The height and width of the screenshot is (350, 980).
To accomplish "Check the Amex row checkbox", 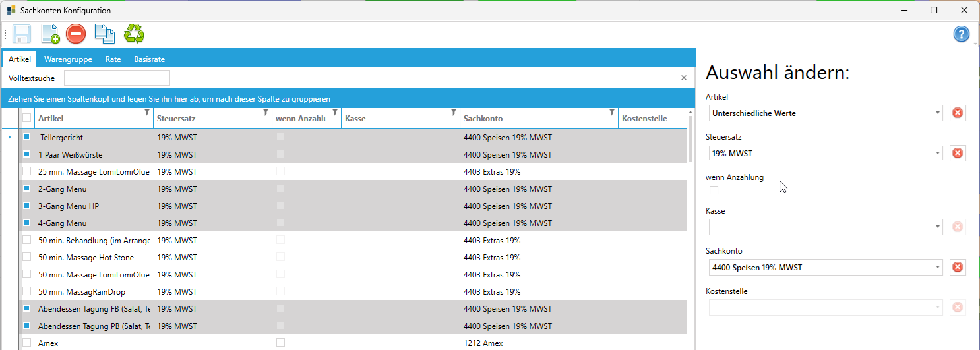I will (x=27, y=343).
